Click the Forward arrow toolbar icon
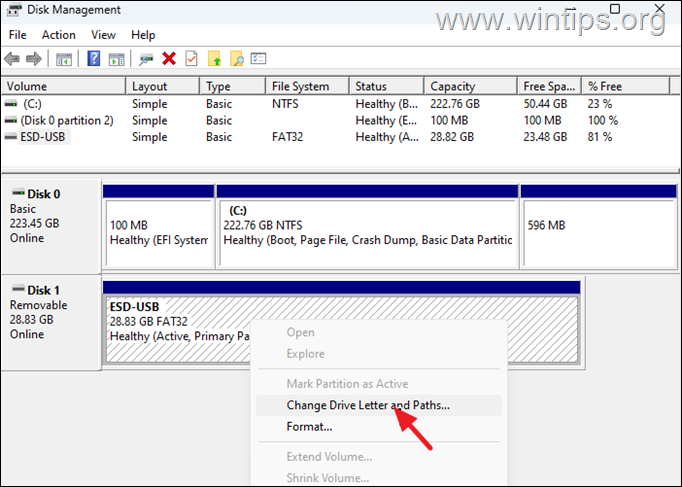The image size is (682, 487). [x=36, y=59]
